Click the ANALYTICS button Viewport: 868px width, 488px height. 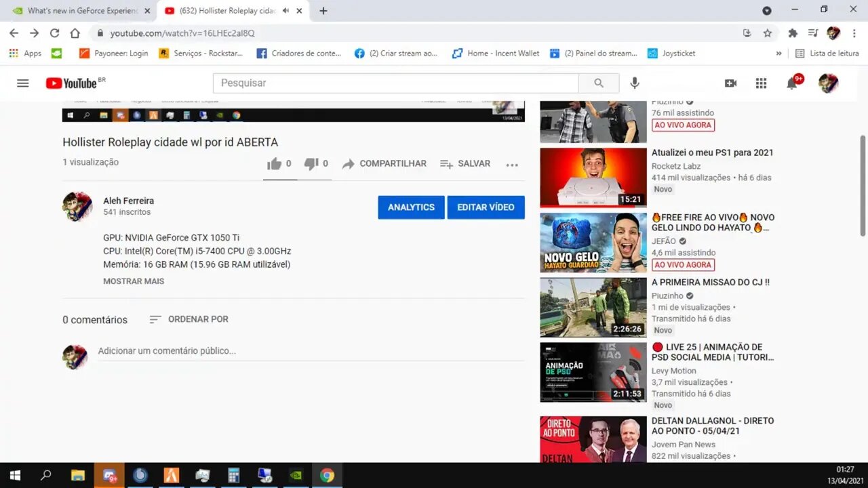click(x=411, y=207)
